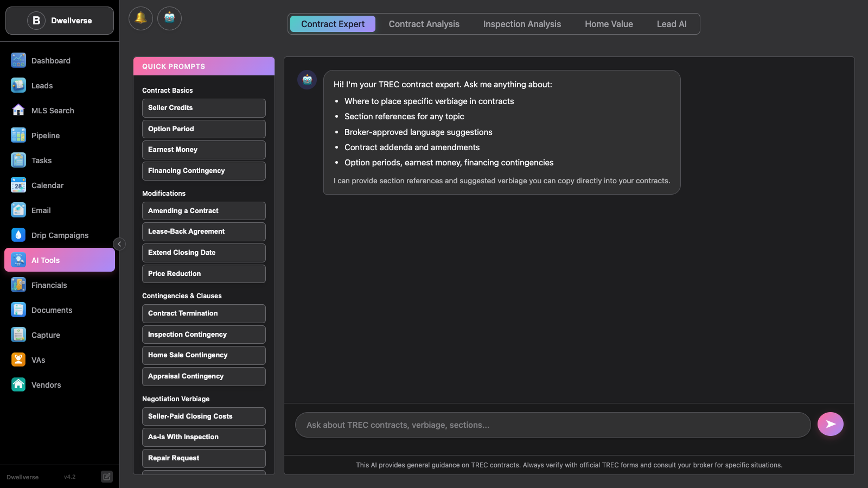Open the Calendar sidebar icon
This screenshot has width=868, height=488.
click(18, 185)
